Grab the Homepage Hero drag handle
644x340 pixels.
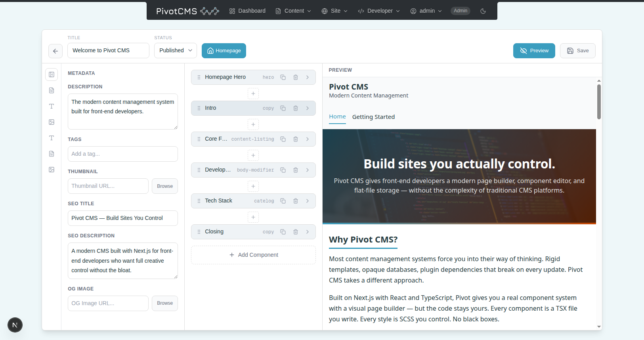pyautogui.click(x=199, y=77)
